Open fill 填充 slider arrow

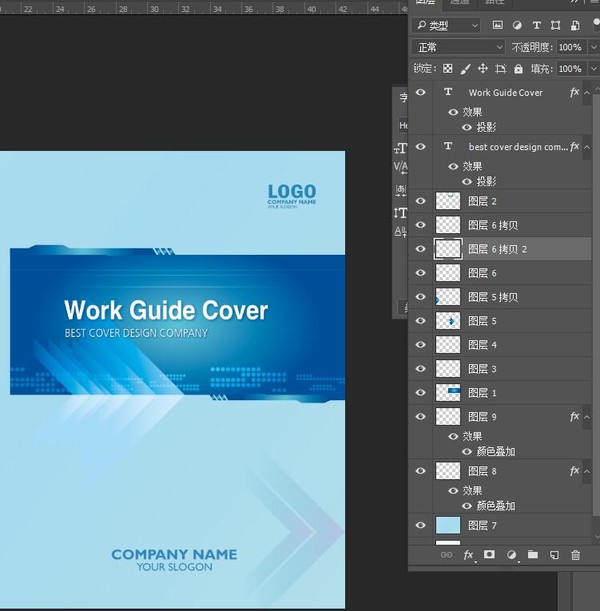coord(593,69)
